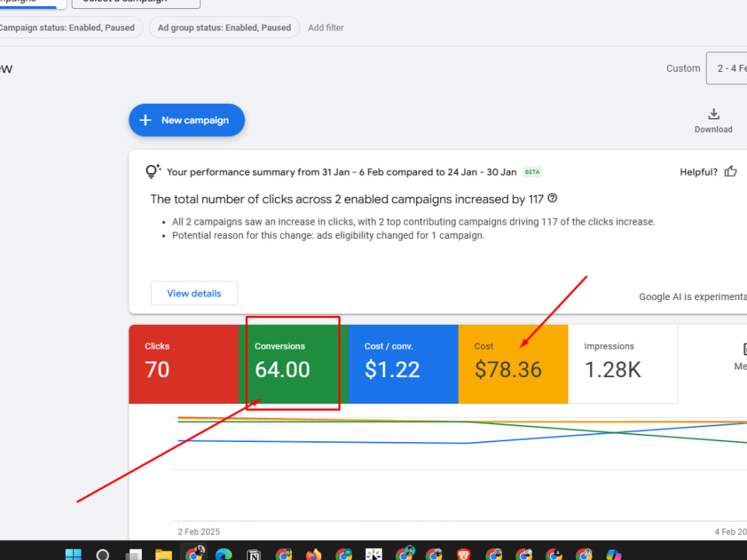This screenshot has height=560, width=747.
Task: Select the red Clicks metric card
Action: [x=184, y=364]
